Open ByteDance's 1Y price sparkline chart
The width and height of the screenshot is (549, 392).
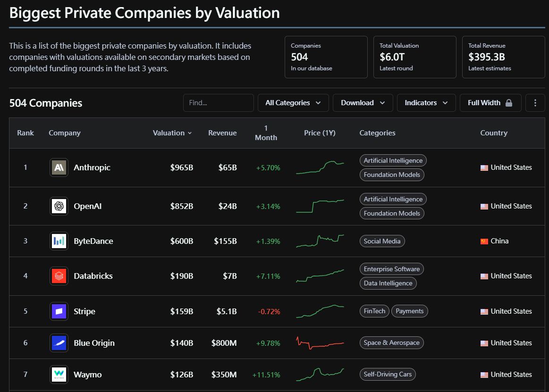tap(320, 241)
